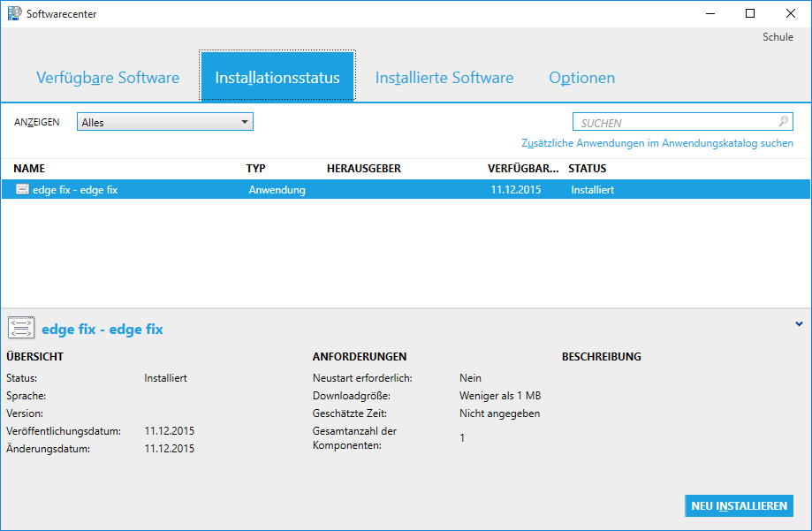Sort list by Typ column header

[255, 168]
